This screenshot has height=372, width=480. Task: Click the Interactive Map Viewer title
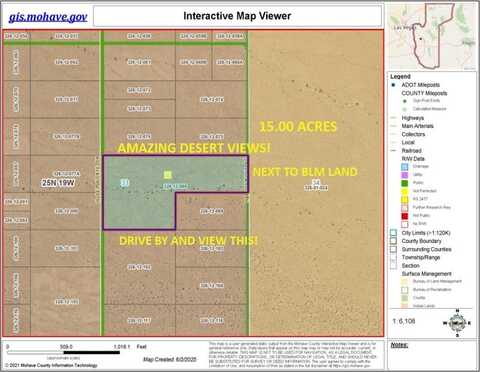click(237, 16)
